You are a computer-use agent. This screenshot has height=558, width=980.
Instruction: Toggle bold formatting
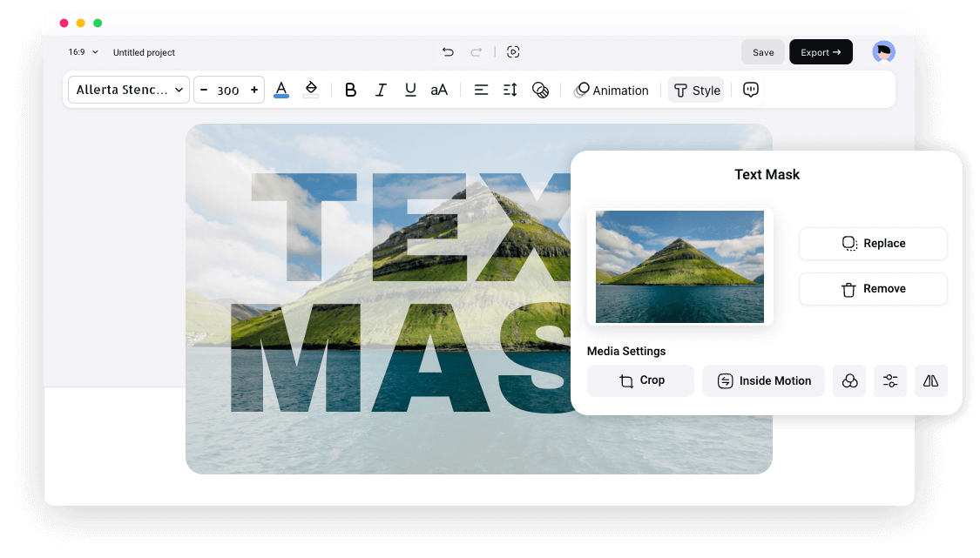[x=351, y=90]
